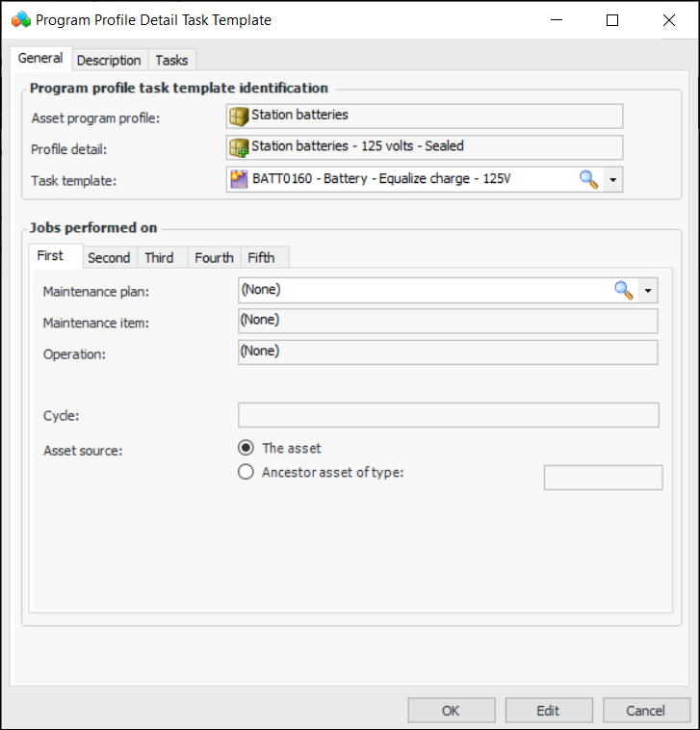Select the Second jobs tab
This screenshot has width=700, height=730.
(109, 257)
